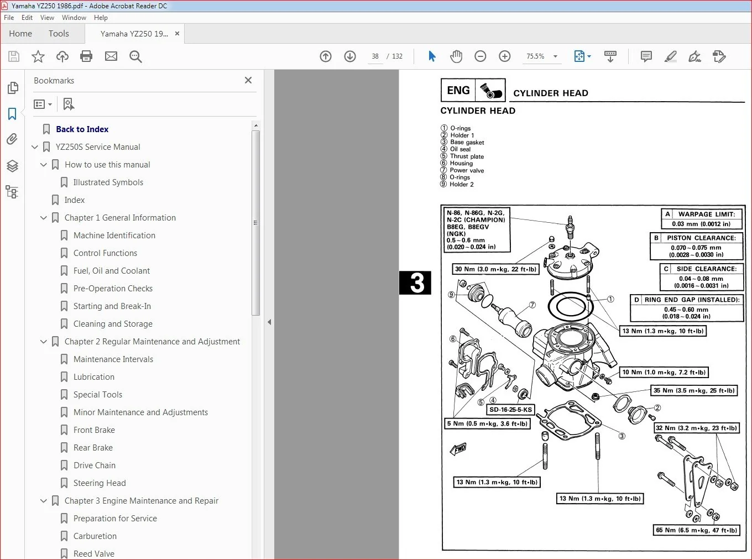
Task: Go to Front Brake bookmark
Action: (94, 430)
